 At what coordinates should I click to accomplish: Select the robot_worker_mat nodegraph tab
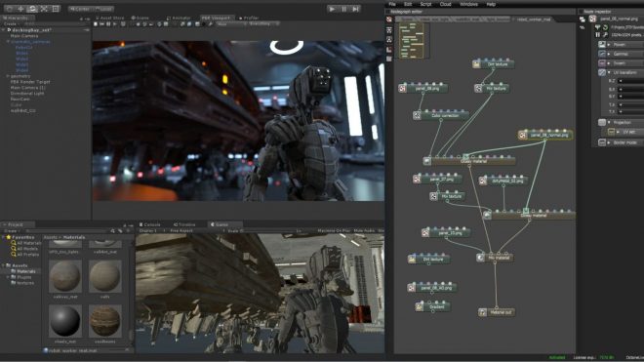click(x=533, y=20)
